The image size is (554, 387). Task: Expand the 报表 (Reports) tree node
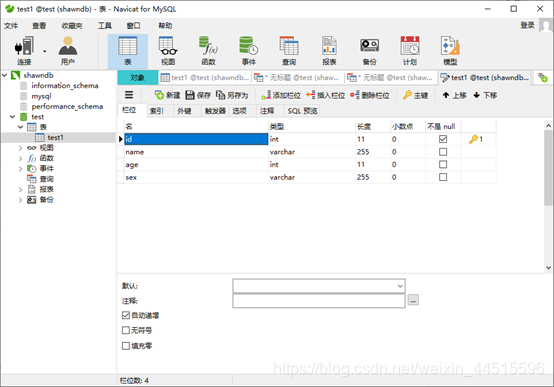click(x=20, y=189)
